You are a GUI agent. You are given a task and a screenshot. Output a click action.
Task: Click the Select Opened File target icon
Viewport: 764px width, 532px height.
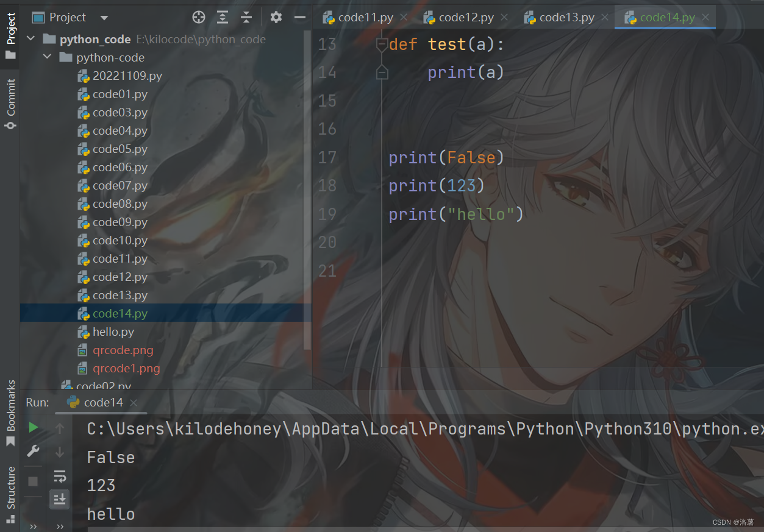199,17
